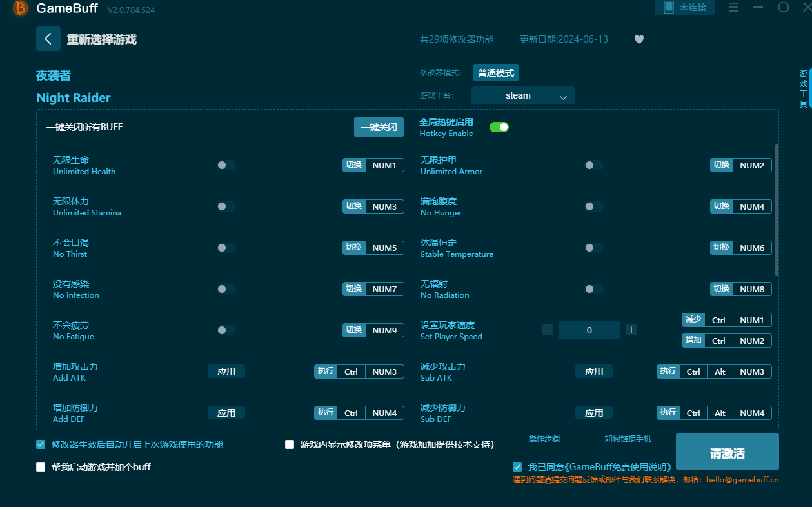Click the back arrow to reselect game
The image size is (812, 507).
pyautogui.click(x=48, y=39)
